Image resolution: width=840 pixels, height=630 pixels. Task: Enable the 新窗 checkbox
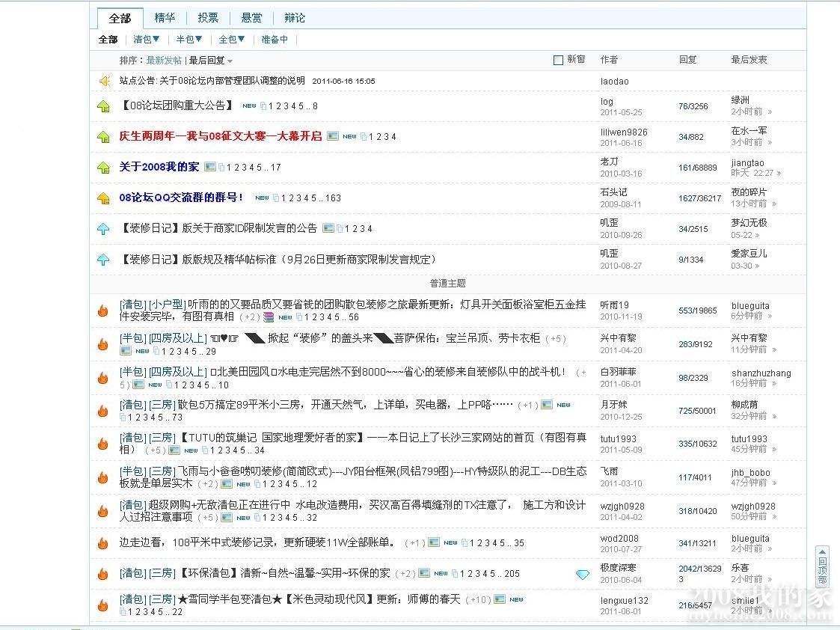(558, 60)
